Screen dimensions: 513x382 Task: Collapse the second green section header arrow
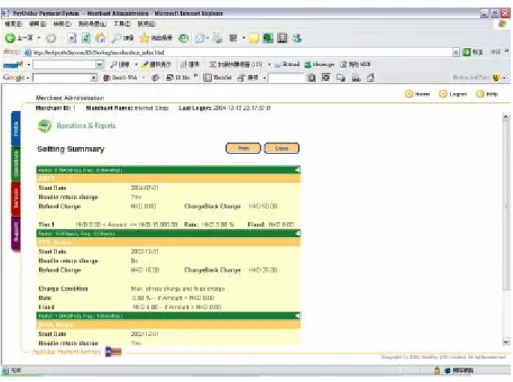297,233
